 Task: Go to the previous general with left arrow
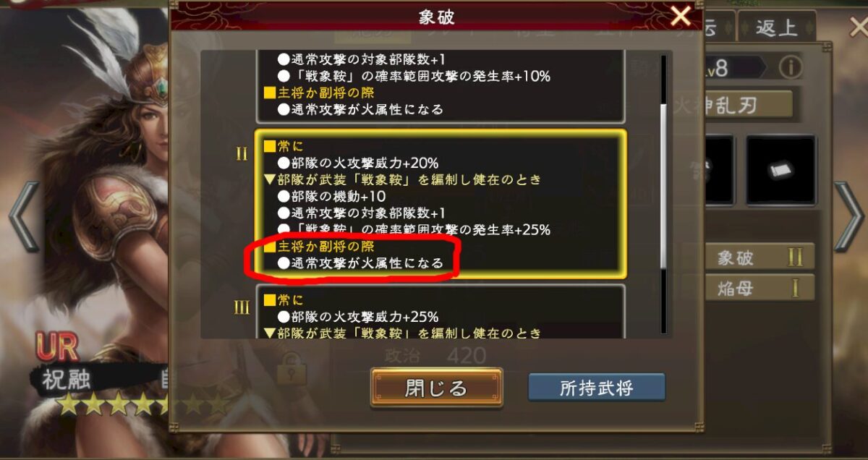click(22, 216)
